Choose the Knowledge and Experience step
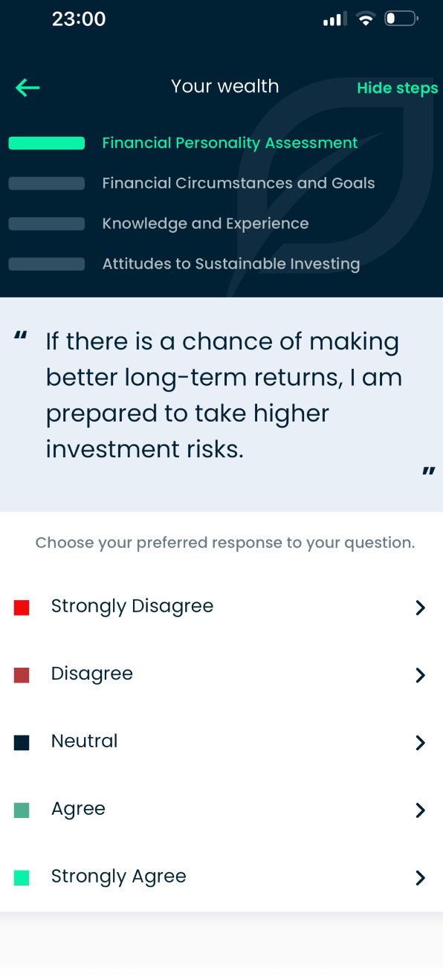 (205, 223)
